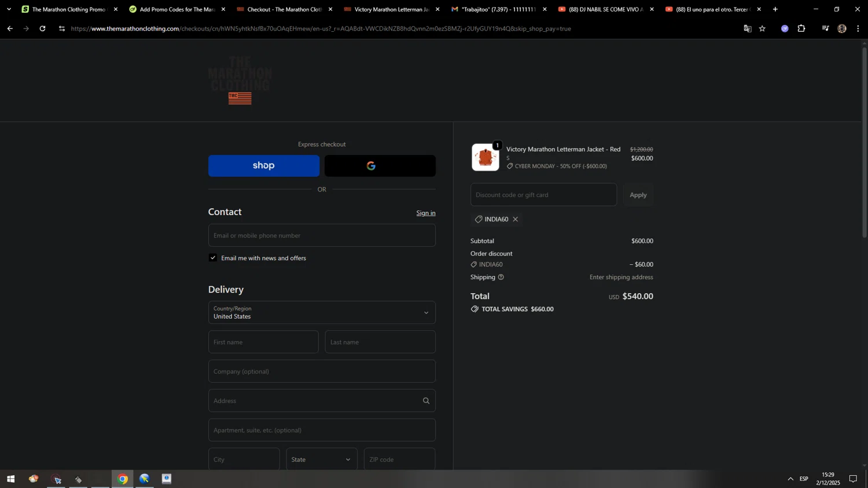Screen dimensions: 868x488
Task: Switch to DJ NABIL SE COME VIVO tab
Action: [605, 9]
